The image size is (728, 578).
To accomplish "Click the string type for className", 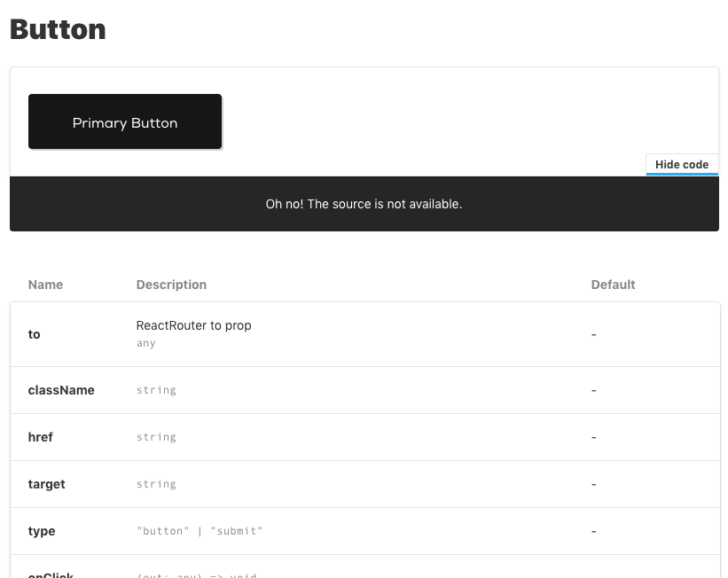I will coord(156,390).
